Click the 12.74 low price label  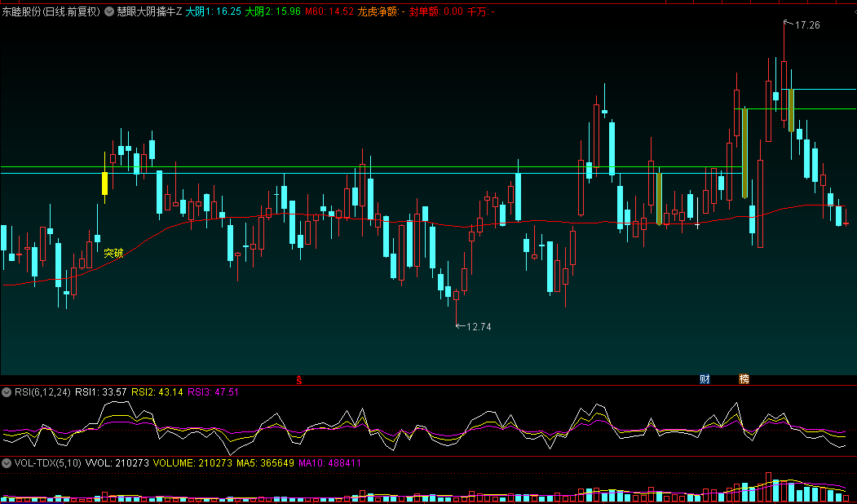pyautogui.click(x=479, y=327)
